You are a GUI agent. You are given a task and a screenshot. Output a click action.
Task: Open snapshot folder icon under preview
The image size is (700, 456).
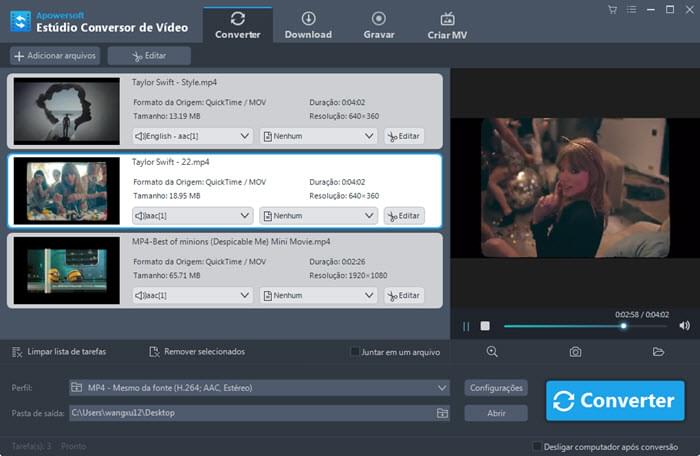658,352
